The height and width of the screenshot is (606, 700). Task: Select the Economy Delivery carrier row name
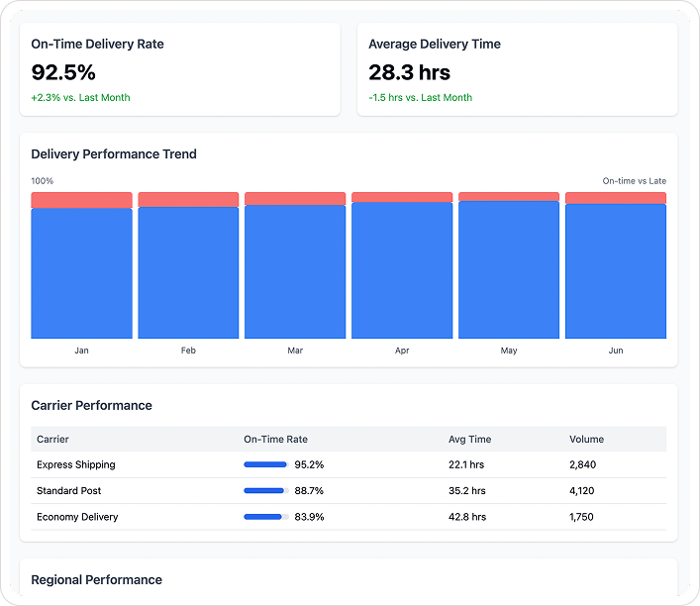[x=77, y=517]
